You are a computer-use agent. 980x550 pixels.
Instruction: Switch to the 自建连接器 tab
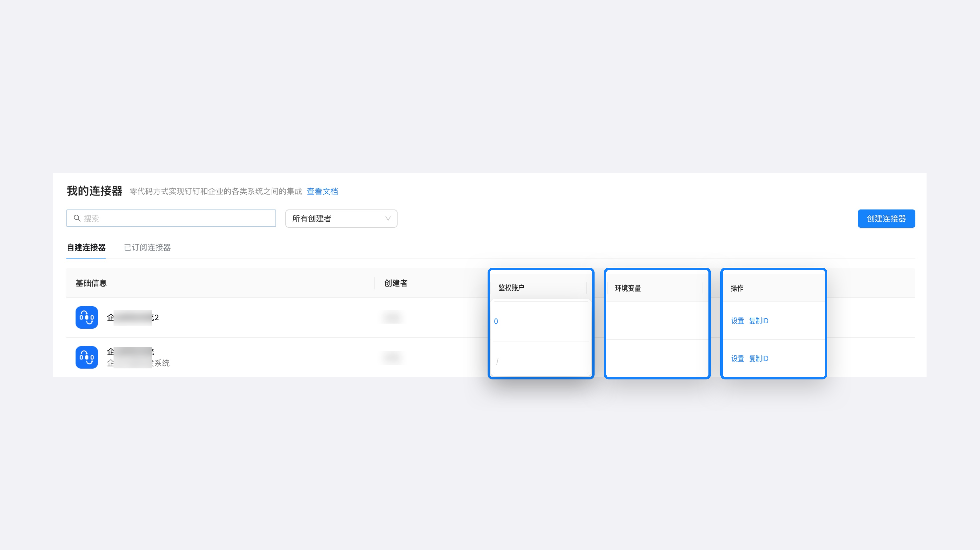(x=86, y=247)
